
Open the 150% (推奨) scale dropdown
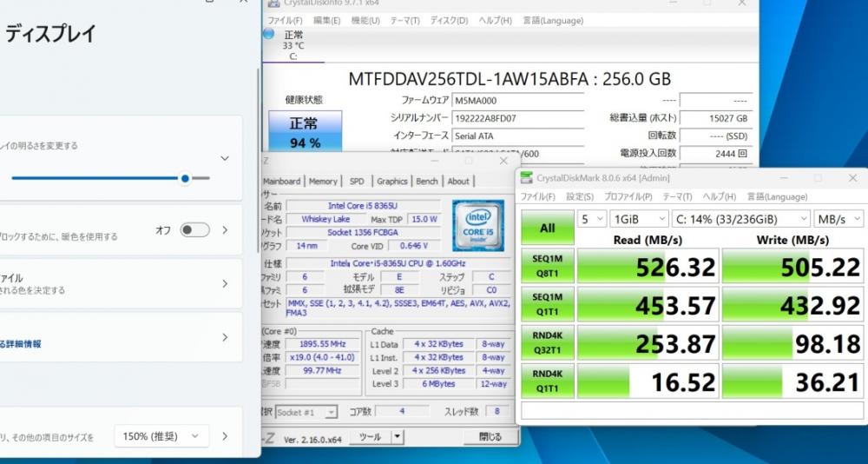[161, 436]
